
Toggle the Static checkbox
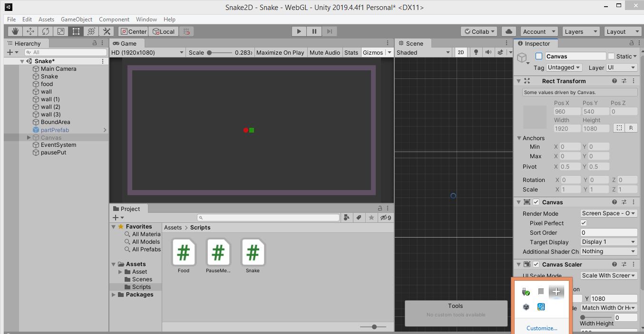(x=611, y=56)
